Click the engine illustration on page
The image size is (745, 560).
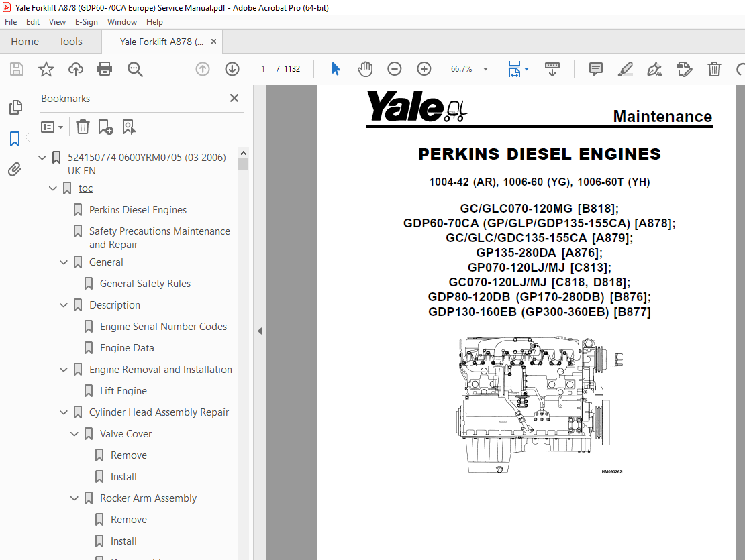pyautogui.click(x=540, y=405)
